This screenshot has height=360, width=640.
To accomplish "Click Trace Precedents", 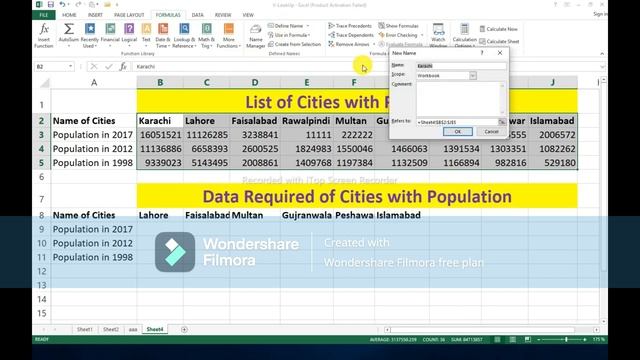I will click(x=350, y=26).
